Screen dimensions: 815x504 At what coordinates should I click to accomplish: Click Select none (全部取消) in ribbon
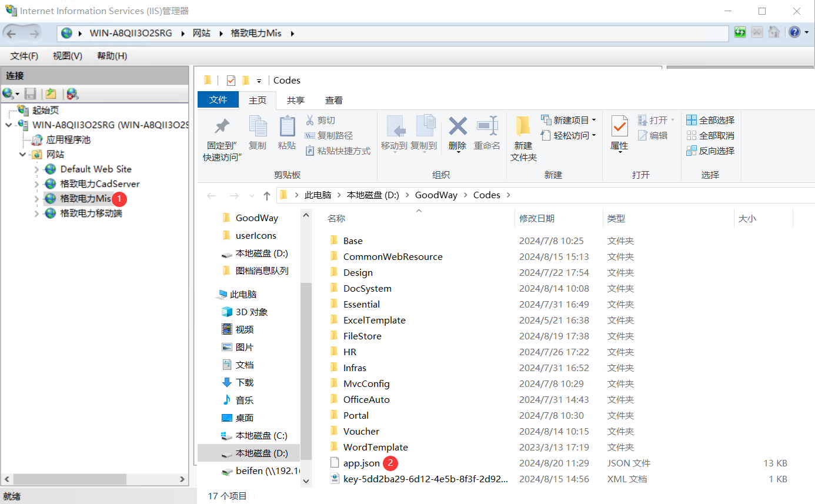(710, 135)
